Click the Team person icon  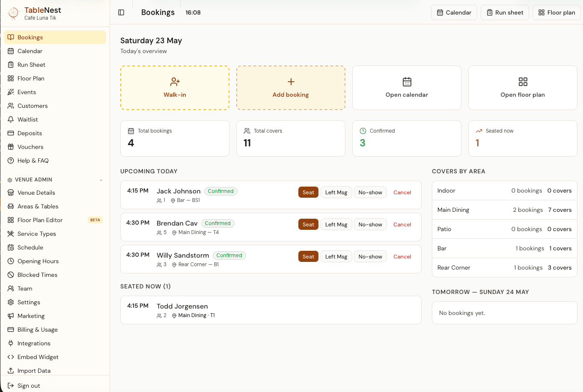click(x=11, y=288)
